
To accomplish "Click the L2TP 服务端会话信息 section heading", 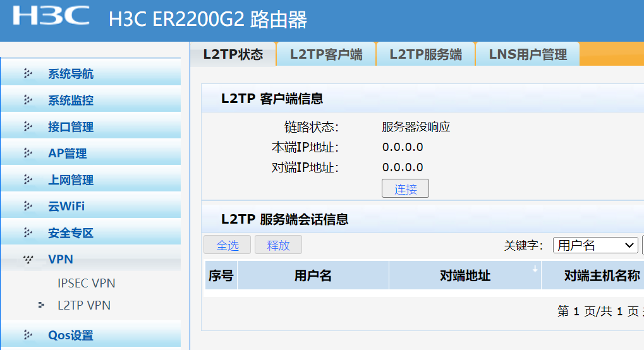I will (x=284, y=219).
